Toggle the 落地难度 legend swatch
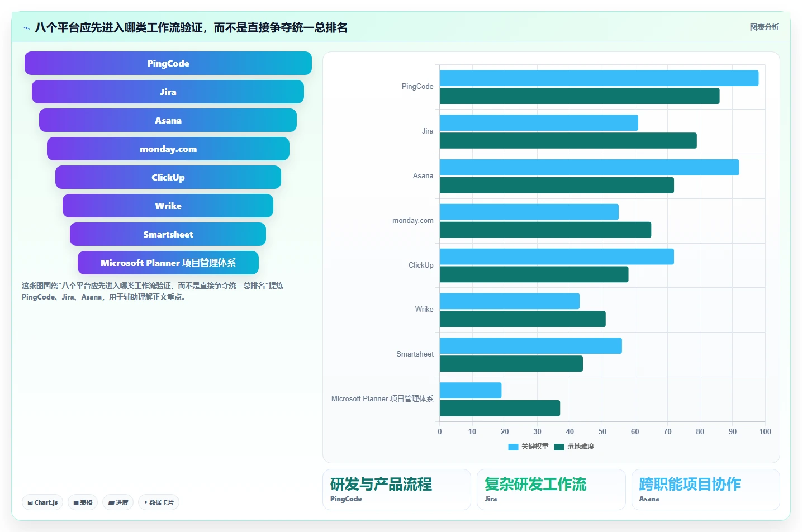The width and height of the screenshot is (802, 532). tap(559, 446)
